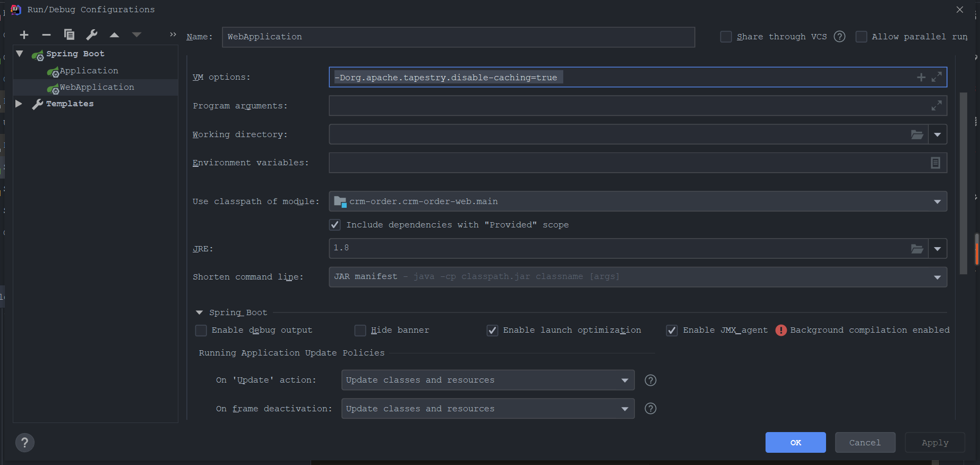Collapse Spring Boot settings section

click(x=200, y=312)
